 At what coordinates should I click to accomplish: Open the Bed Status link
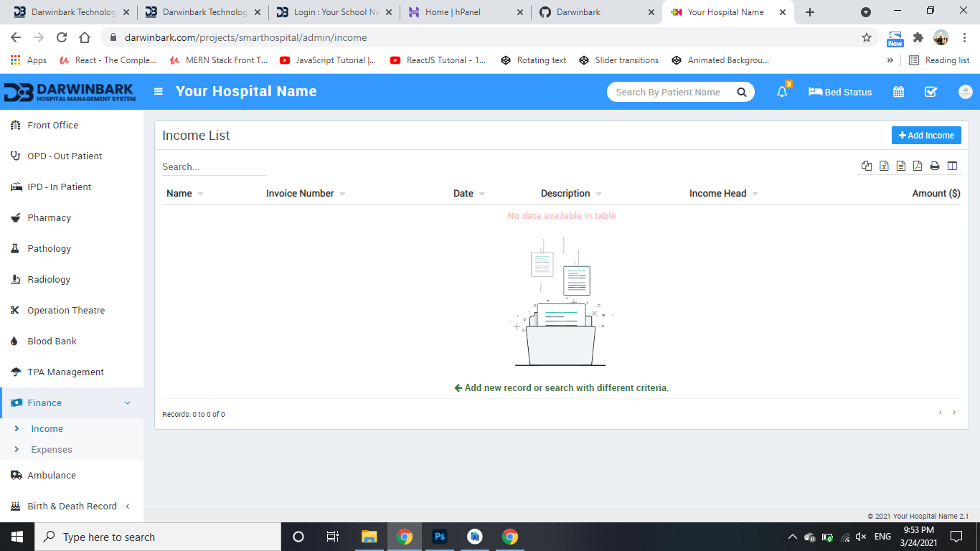pos(840,92)
